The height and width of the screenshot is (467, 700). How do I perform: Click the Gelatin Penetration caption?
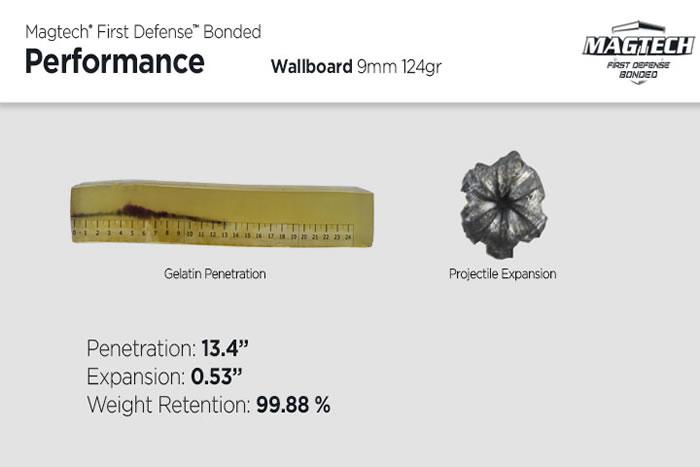(215, 274)
